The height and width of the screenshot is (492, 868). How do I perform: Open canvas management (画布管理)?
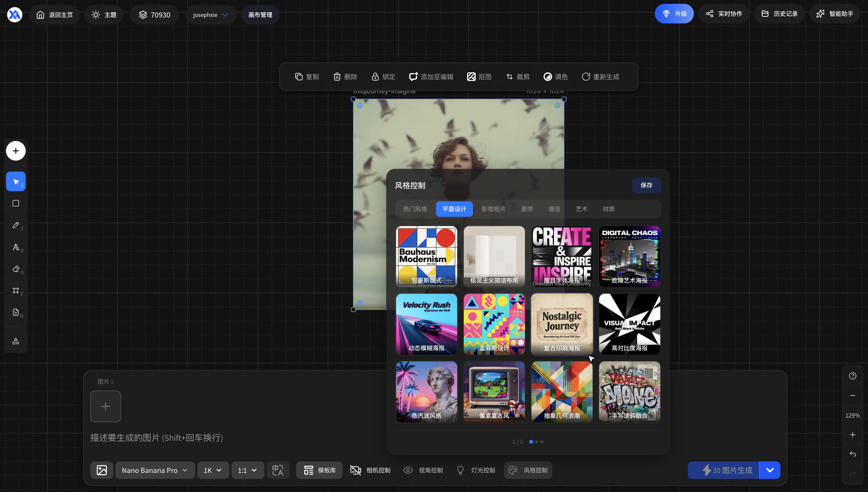point(260,14)
